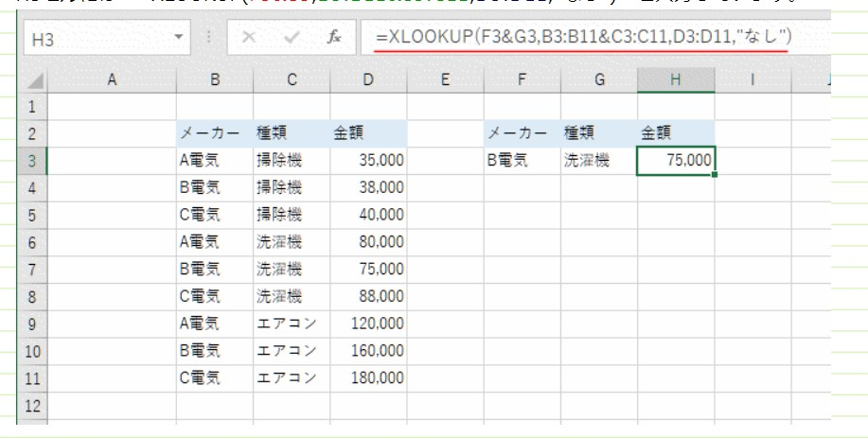Select column H header
This screenshot has width=868, height=438.
[x=675, y=81]
